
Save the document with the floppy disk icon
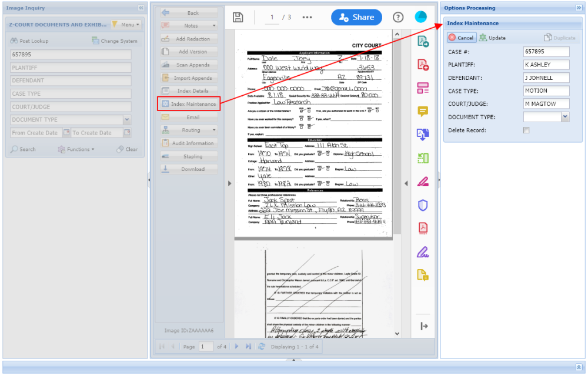[238, 17]
